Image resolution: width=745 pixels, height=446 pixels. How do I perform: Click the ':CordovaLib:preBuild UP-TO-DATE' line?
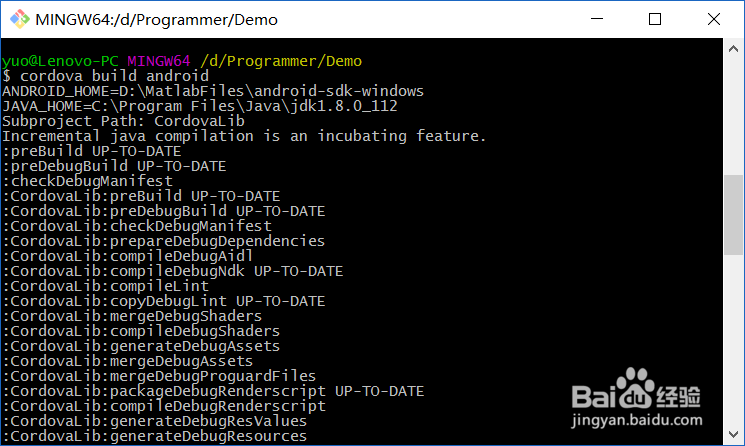coord(141,196)
